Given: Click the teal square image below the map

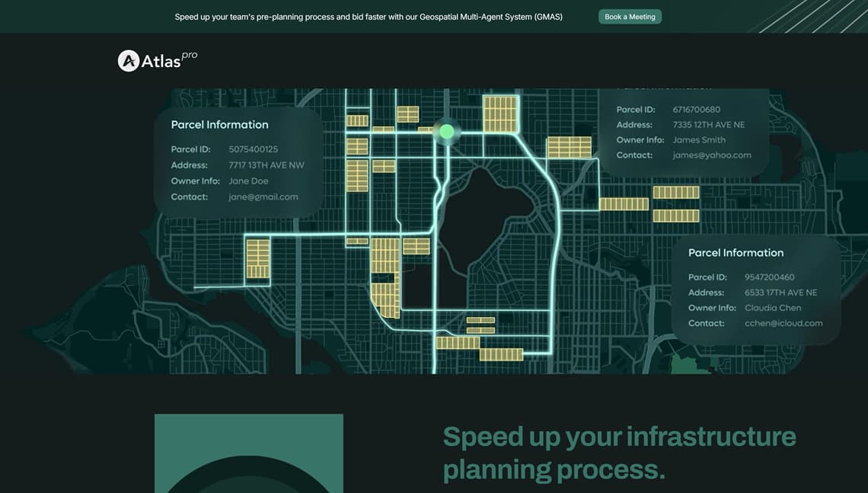Looking at the screenshot, I should [x=248, y=453].
